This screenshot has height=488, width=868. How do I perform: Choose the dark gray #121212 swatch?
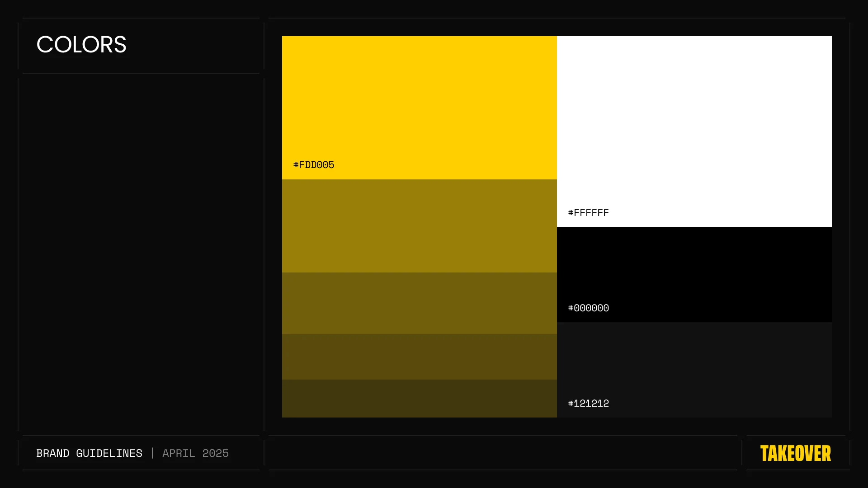pos(694,370)
